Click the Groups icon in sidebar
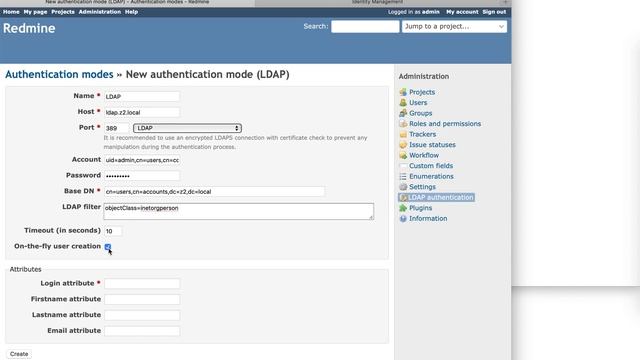 point(403,113)
